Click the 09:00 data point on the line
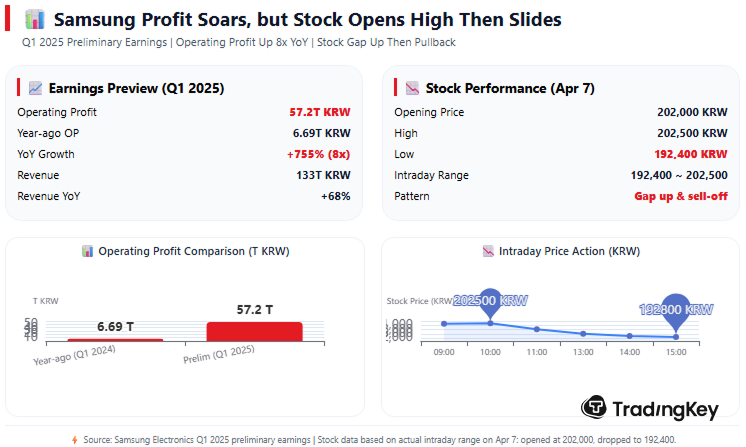746x447 pixels. pos(444,324)
